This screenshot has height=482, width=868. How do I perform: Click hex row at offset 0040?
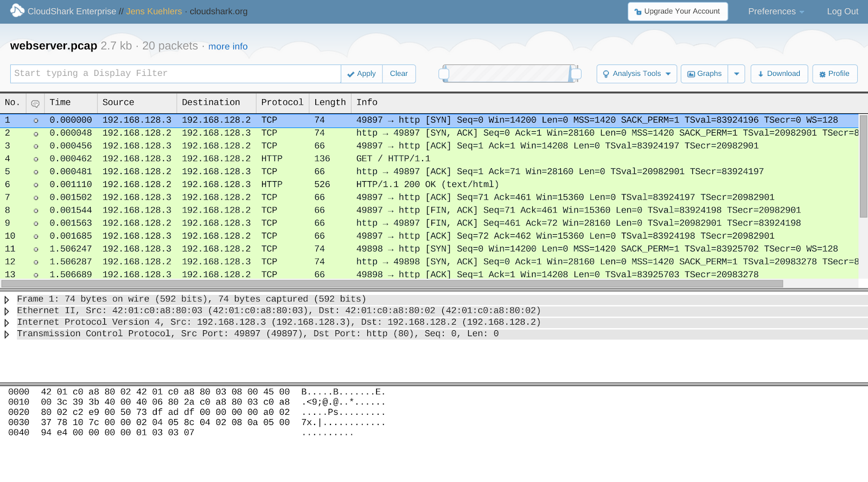point(181,433)
